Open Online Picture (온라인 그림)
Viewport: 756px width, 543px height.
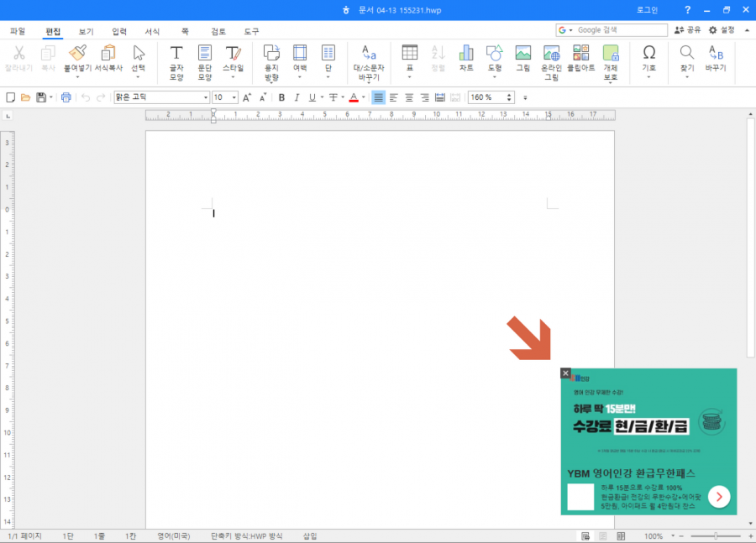click(x=552, y=63)
